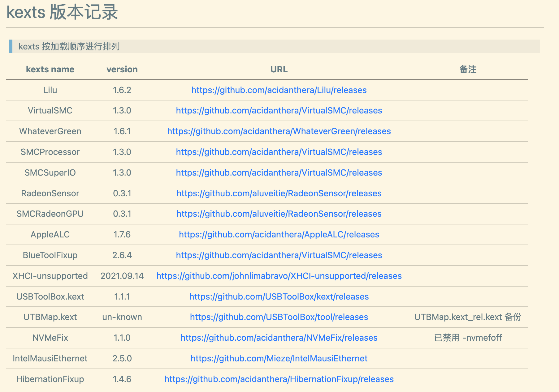Screen dimensions: 559x392
Task: Click BlueToolFixup's version '2.6.4'
Action: pyautogui.click(x=122, y=255)
